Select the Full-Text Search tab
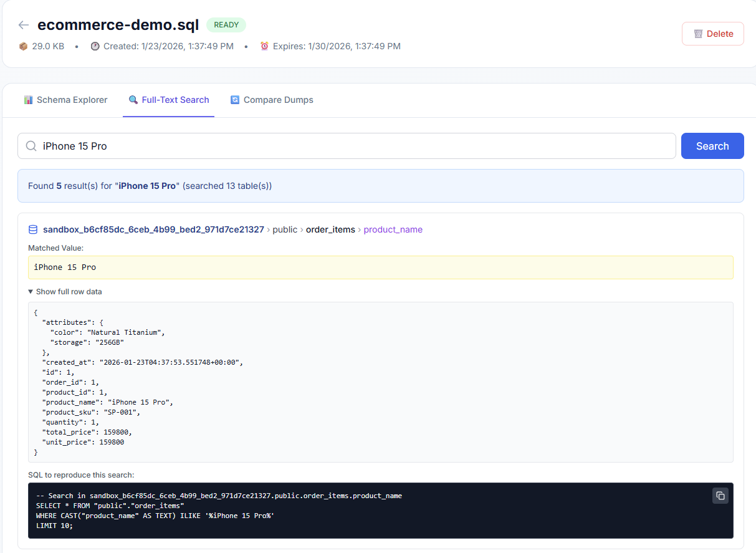This screenshot has width=756, height=553. [x=168, y=100]
